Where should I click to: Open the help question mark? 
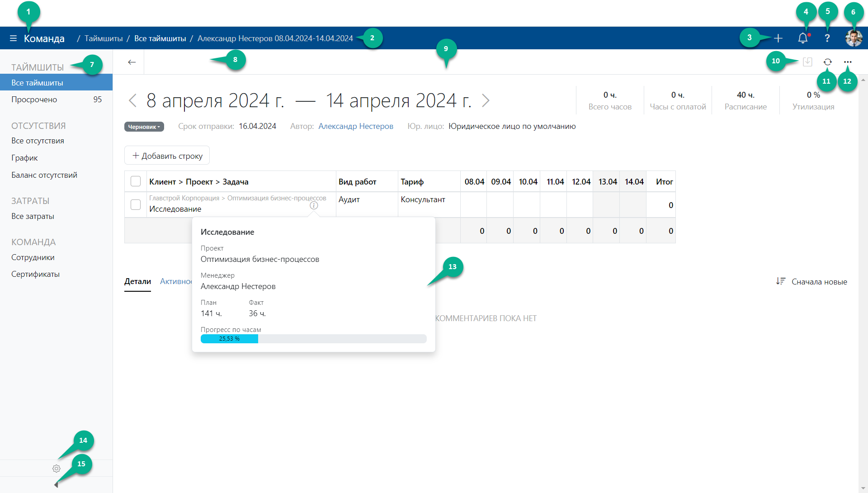[827, 38]
